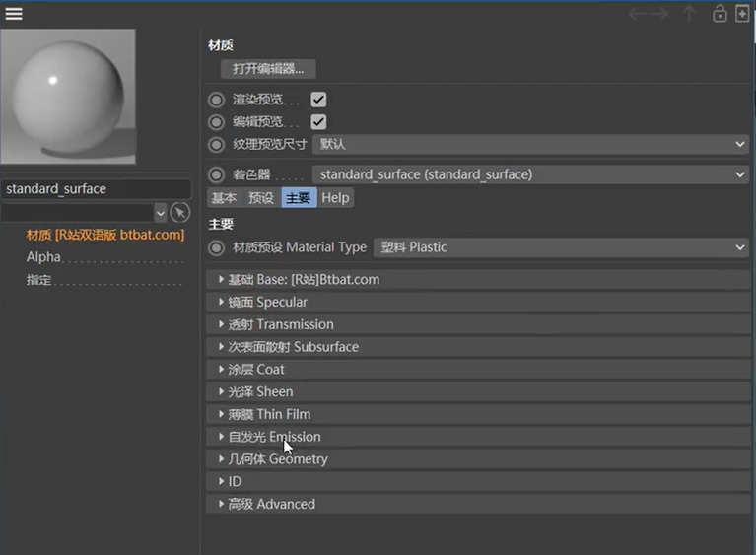Click the back navigation arrow
The height and width of the screenshot is (555, 756).
637,14
